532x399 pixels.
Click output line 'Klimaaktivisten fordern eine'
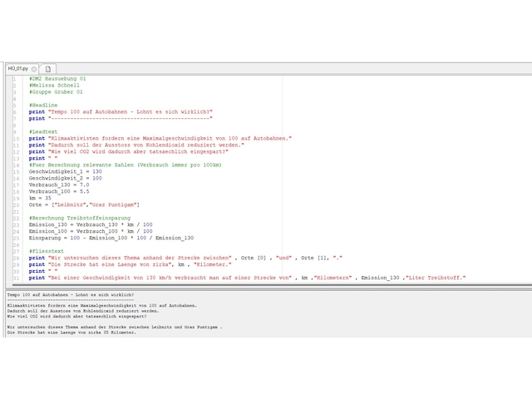[101, 306]
